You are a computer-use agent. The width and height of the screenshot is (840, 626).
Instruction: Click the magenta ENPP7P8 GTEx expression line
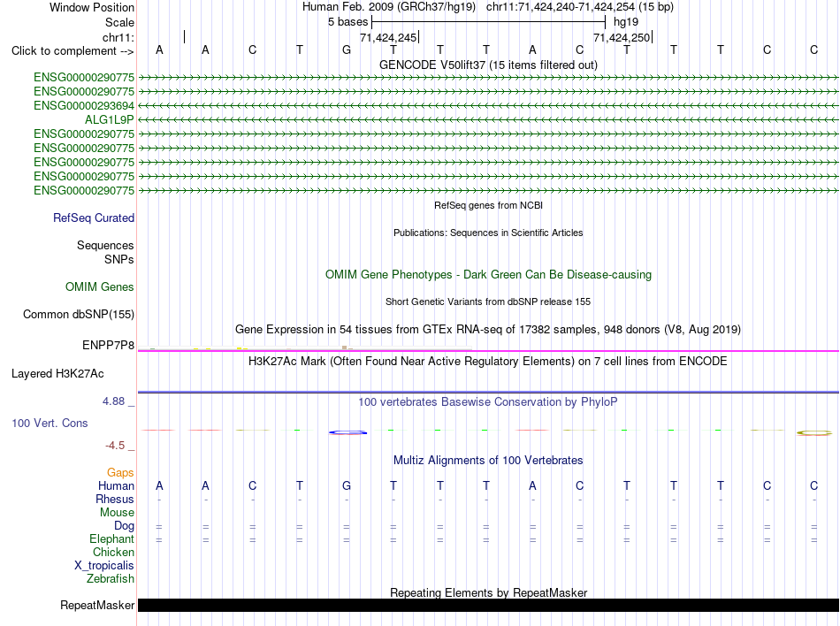(488, 351)
